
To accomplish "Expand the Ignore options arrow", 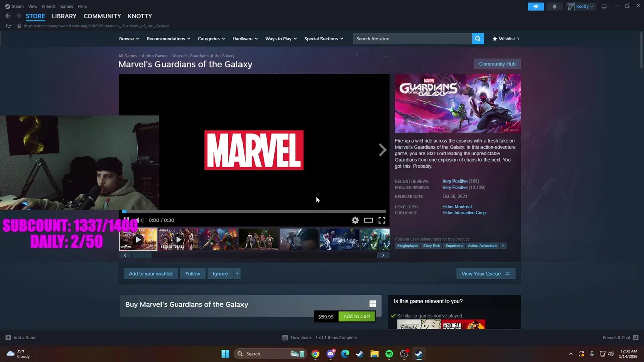I will tap(237, 274).
